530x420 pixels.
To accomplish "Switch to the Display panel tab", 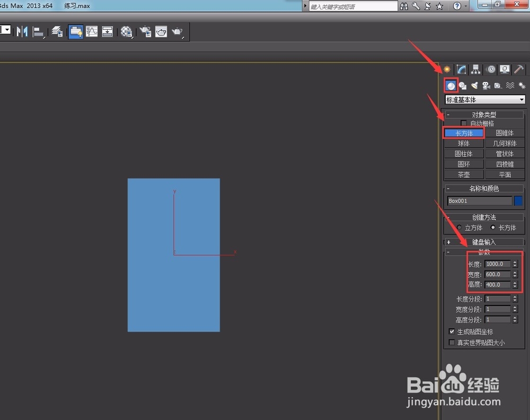I will point(505,69).
